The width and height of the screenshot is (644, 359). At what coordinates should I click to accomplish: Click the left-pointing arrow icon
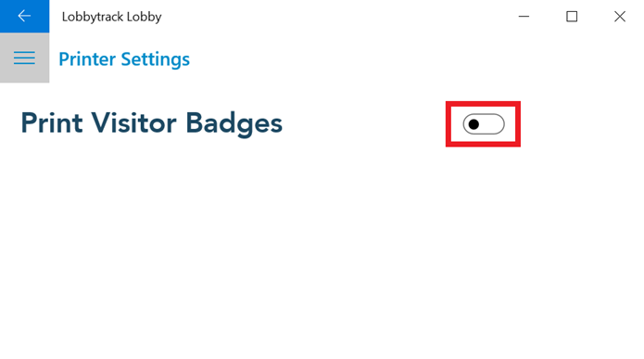24,16
